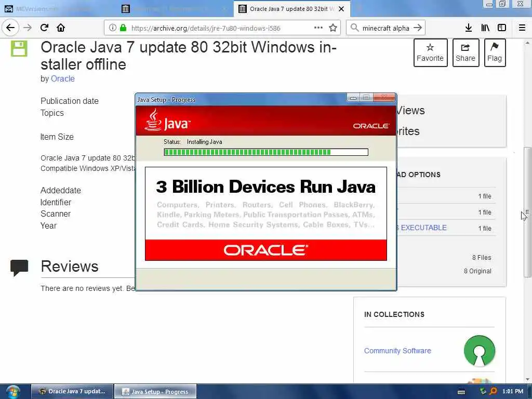Screen dimensions: 532x399
Task: Click the green padlock security icon
Action: coord(123,28)
